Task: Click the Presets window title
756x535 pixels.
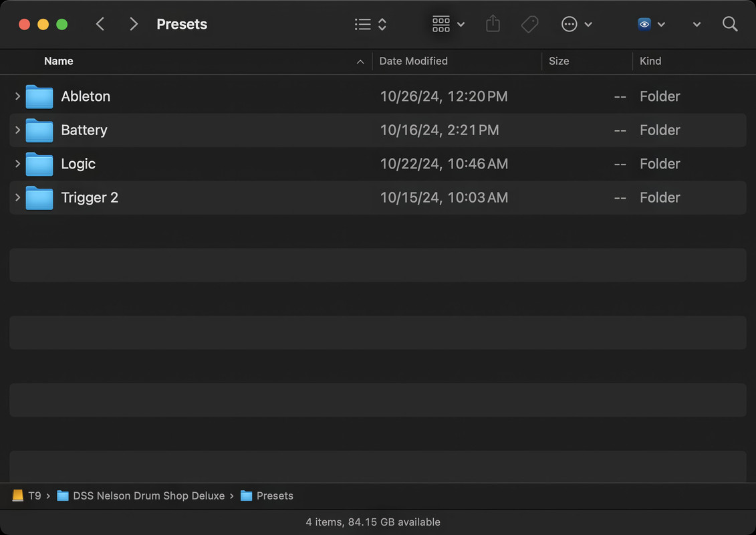Action: [x=182, y=24]
